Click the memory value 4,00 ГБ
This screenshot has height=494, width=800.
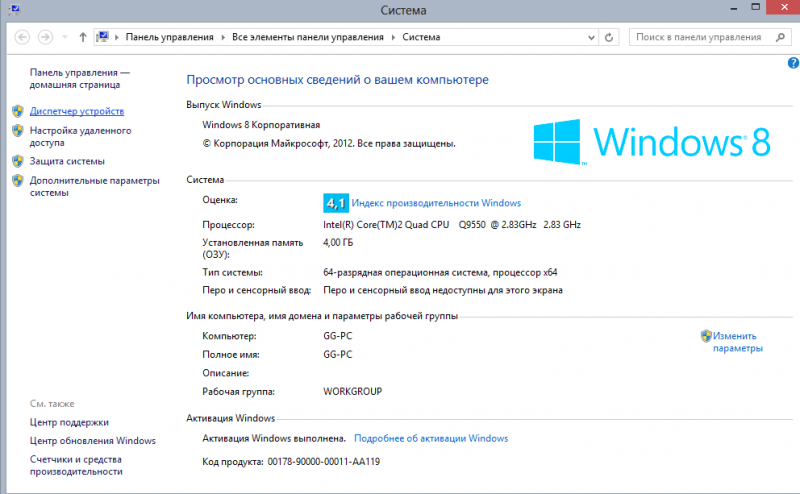point(338,242)
